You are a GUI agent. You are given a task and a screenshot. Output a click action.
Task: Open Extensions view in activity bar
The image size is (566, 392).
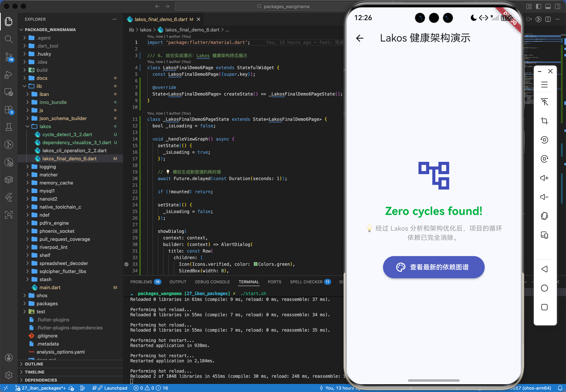pos(9,110)
